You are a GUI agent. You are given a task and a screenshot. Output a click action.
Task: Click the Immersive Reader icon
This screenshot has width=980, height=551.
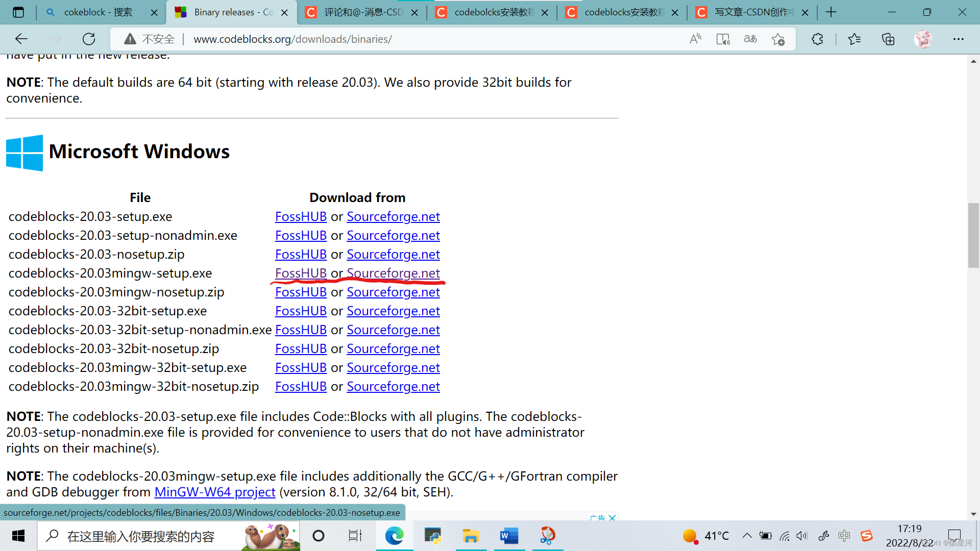point(723,39)
